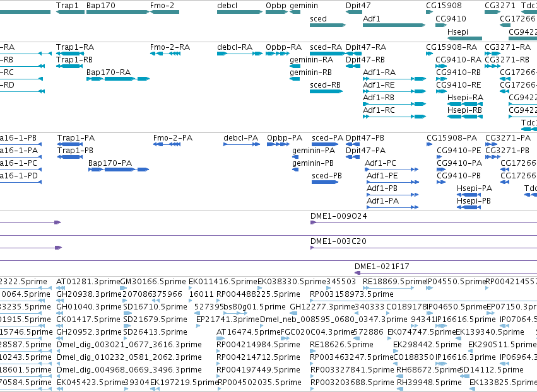Viewport: 537px width, 392px height.
Task: Click the Trap1-RA transcript label
Action: (x=75, y=47)
